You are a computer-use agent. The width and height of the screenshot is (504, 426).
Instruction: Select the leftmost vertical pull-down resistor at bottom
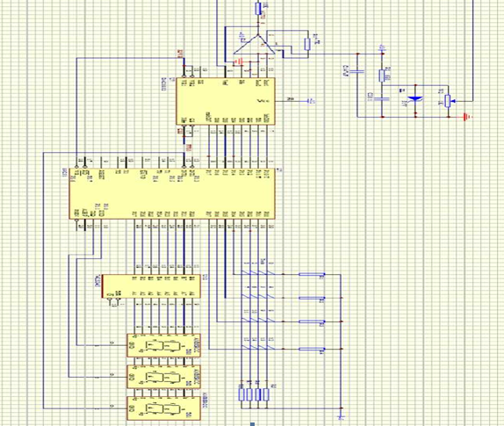(x=241, y=394)
